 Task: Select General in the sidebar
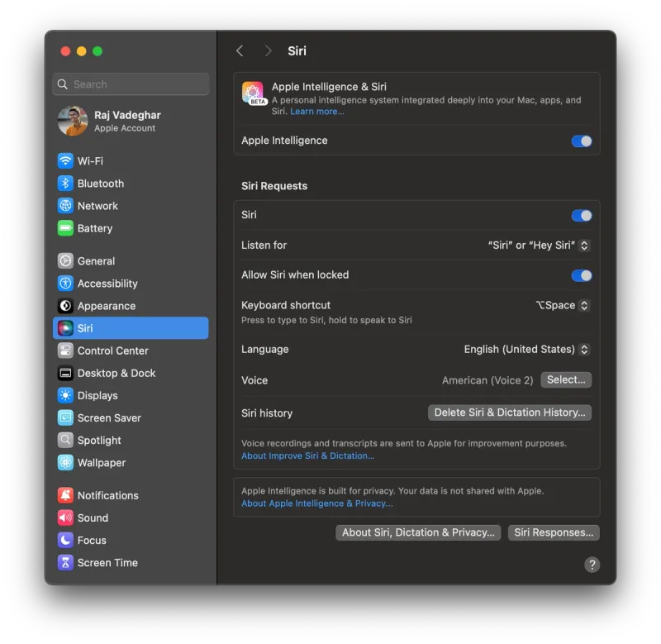click(131, 260)
